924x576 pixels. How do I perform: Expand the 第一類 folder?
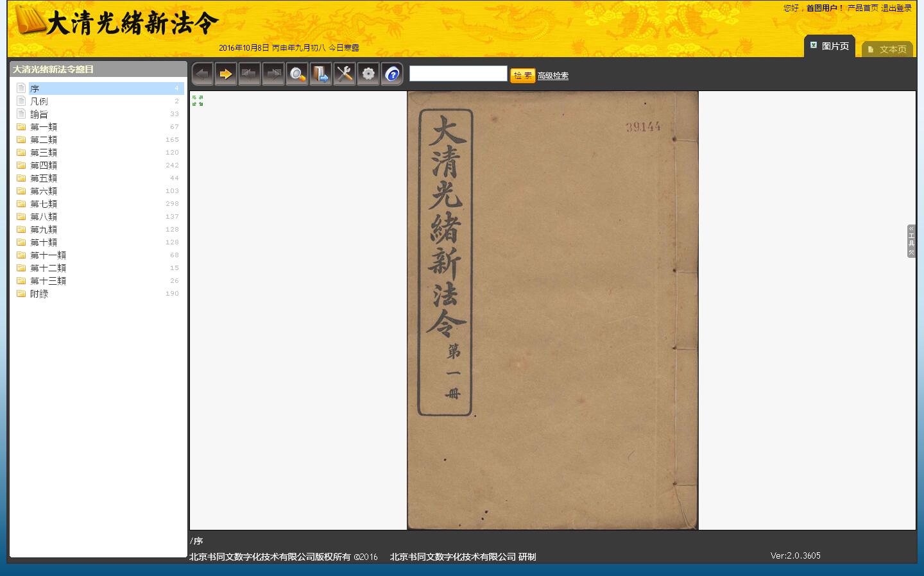click(x=44, y=127)
